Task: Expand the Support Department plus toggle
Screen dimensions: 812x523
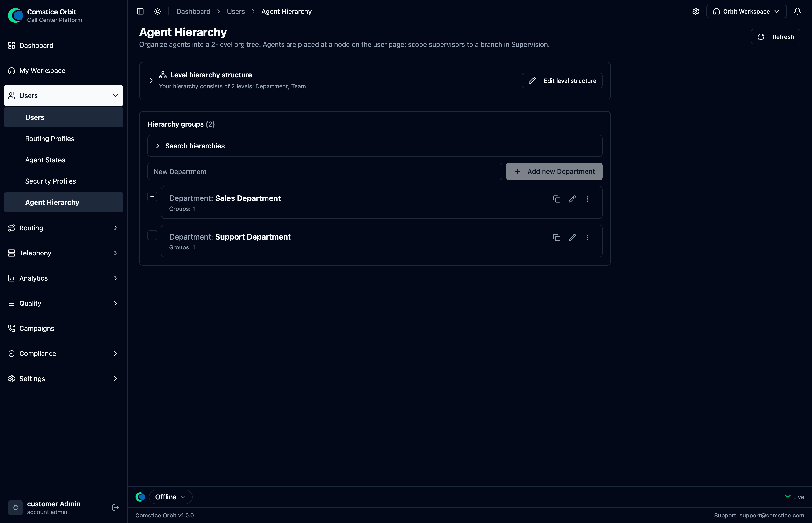Action: point(152,235)
